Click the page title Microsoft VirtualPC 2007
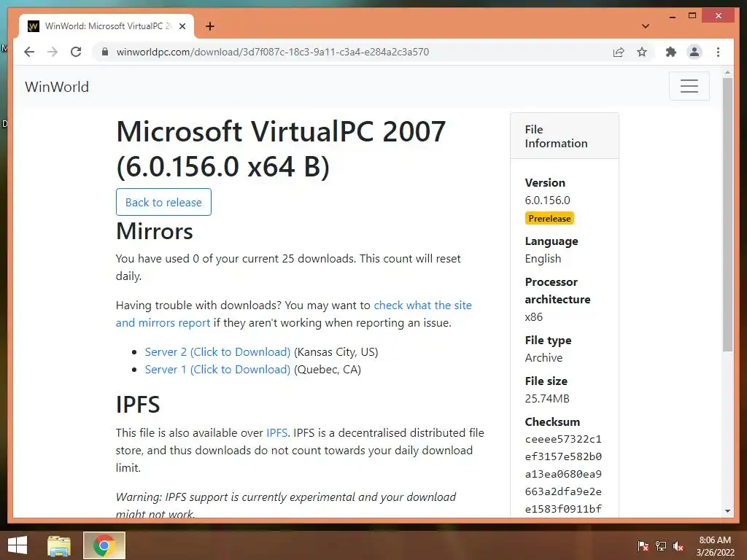747x560 pixels. [x=281, y=149]
